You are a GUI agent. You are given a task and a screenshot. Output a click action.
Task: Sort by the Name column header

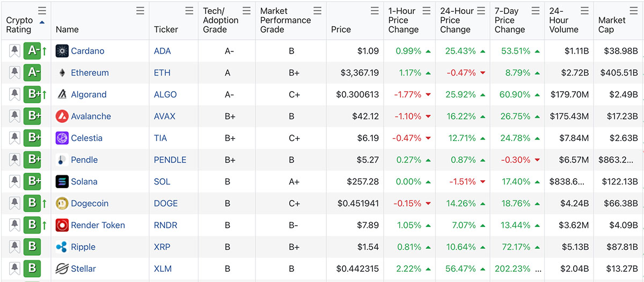pyautogui.click(x=67, y=29)
